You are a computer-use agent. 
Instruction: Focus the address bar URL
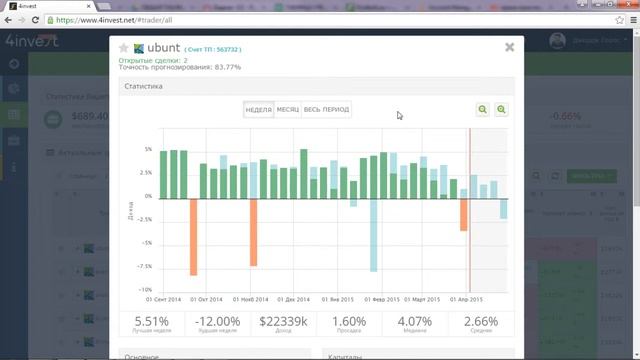114,20
